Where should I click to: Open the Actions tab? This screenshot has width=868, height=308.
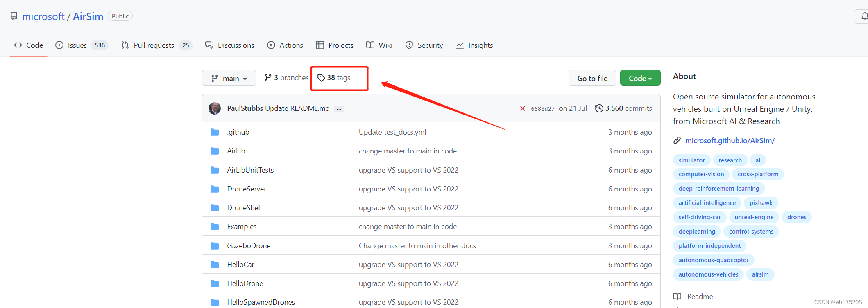coord(285,45)
